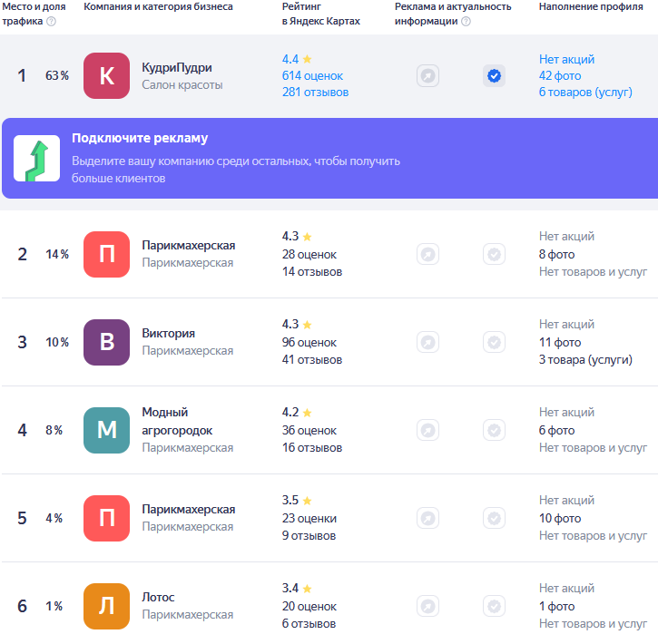Click the verification badge icon in row 5
This screenshot has height=644, width=658.
(494, 519)
